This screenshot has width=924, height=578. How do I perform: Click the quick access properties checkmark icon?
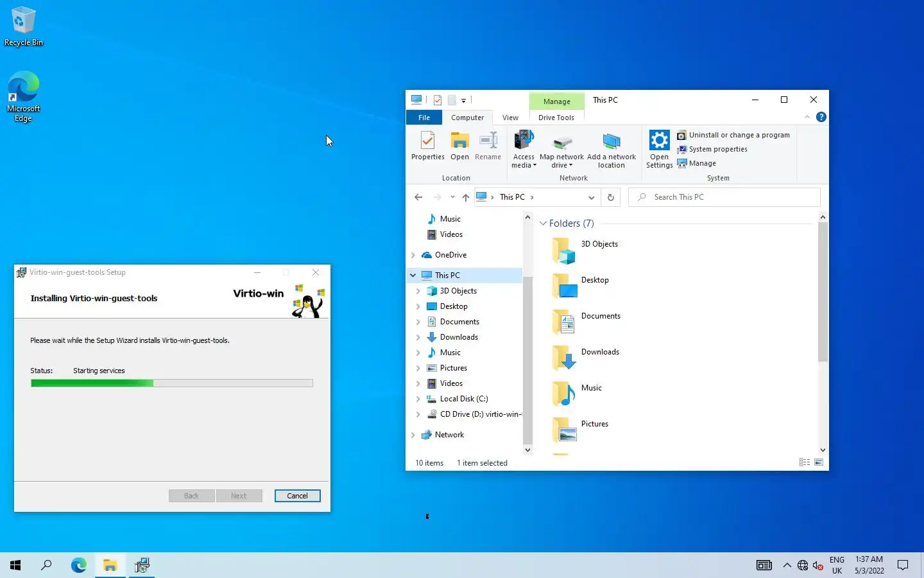tap(438, 100)
